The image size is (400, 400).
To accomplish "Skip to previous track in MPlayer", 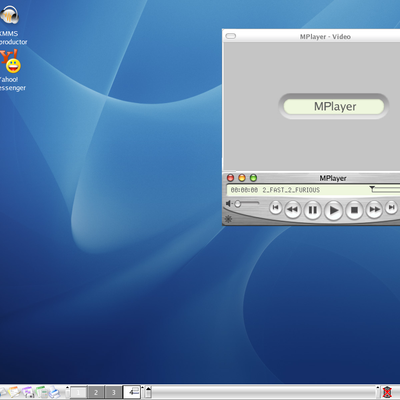I will coord(275,207).
